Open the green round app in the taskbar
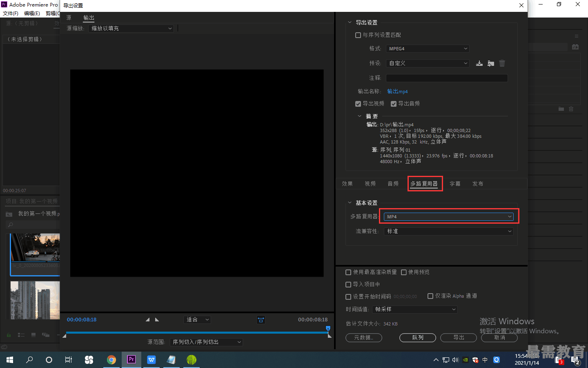The width and height of the screenshot is (588, 368). [x=192, y=360]
